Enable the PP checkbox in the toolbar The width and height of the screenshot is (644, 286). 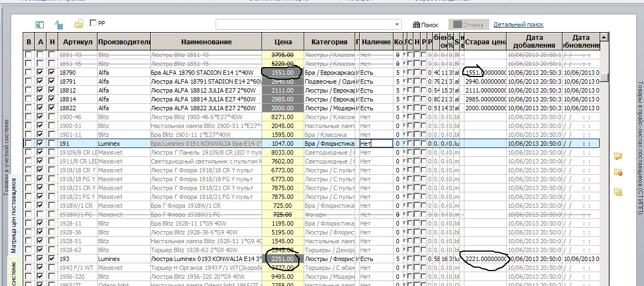93,23
